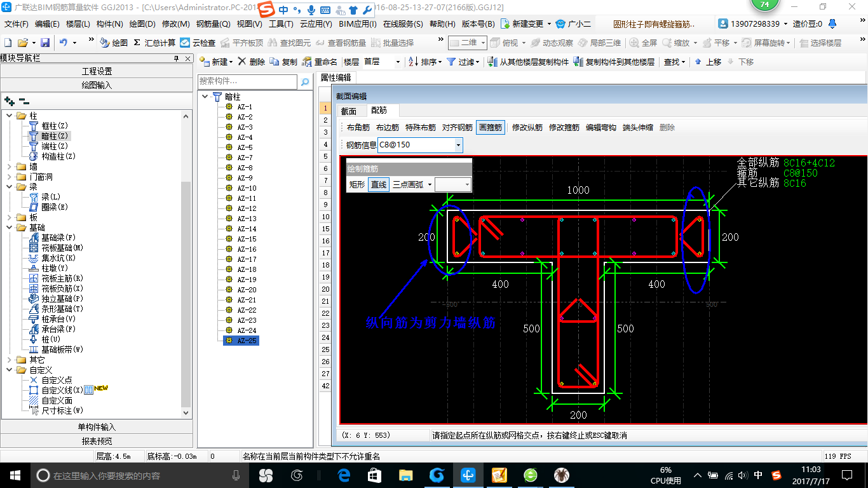The width and height of the screenshot is (868, 488).
Task: Switch to 配筋 tab
Action: tap(379, 111)
